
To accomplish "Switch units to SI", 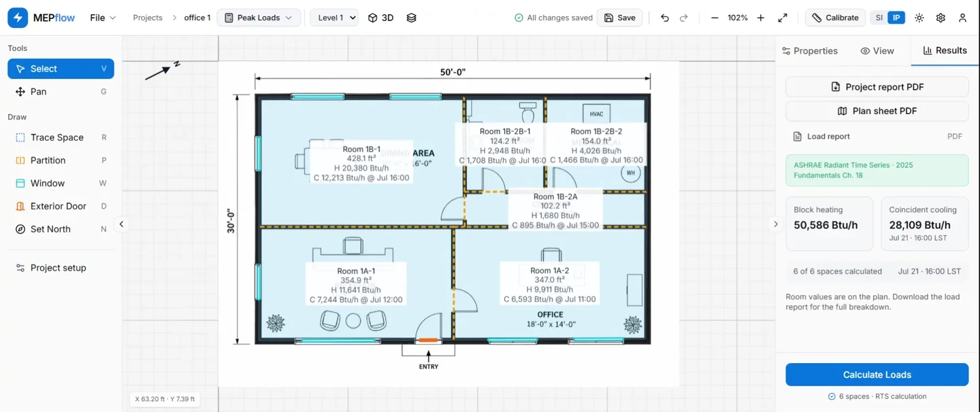I will tap(879, 18).
